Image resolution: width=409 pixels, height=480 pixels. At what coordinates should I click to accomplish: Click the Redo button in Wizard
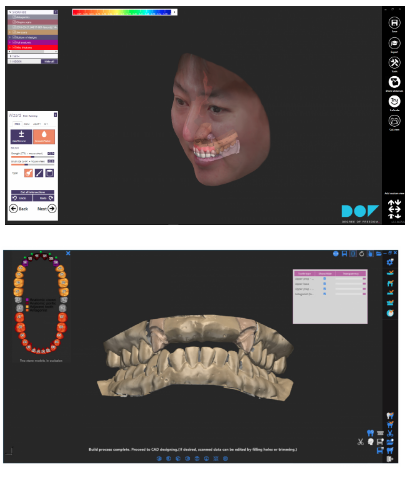(44, 198)
